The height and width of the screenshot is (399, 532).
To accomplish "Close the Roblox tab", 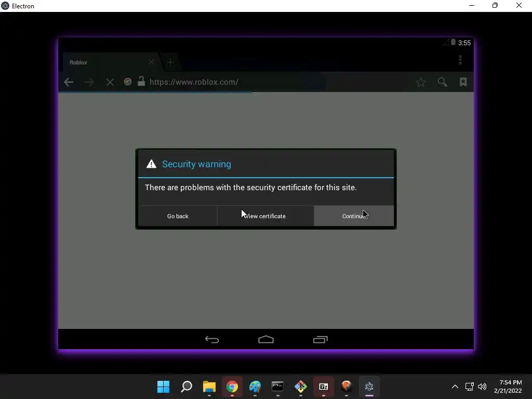I will [151, 62].
